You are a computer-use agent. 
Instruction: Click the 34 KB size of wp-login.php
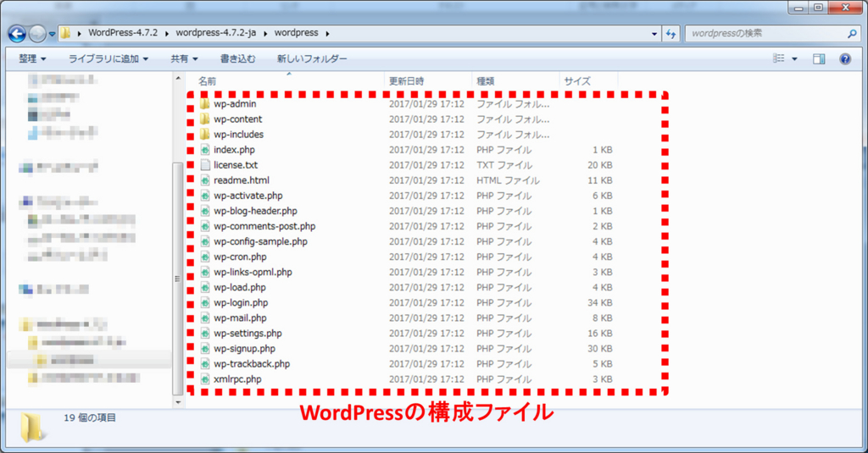(x=599, y=302)
